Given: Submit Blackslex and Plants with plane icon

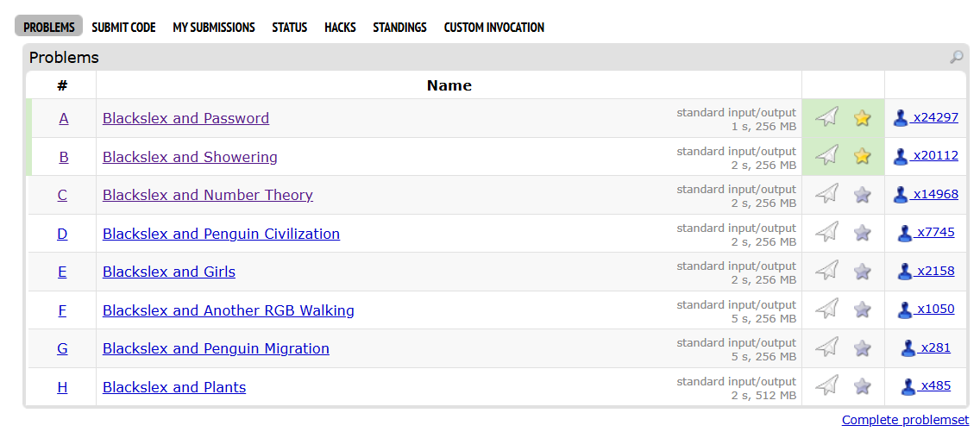Looking at the screenshot, I should click(x=826, y=387).
